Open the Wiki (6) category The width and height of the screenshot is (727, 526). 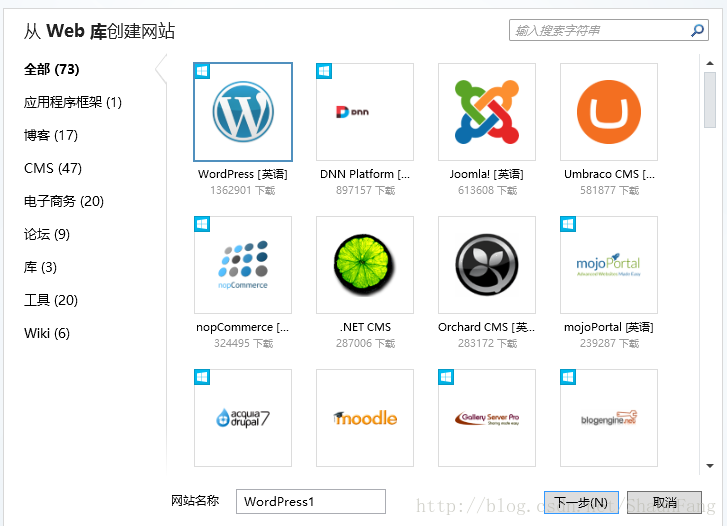pos(47,334)
